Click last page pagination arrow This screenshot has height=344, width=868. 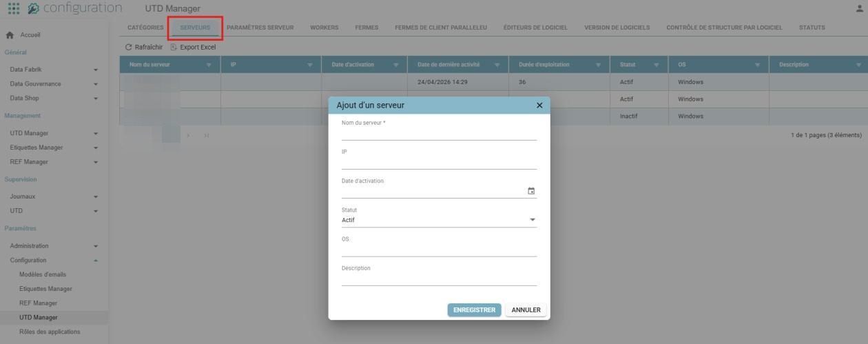(x=206, y=135)
